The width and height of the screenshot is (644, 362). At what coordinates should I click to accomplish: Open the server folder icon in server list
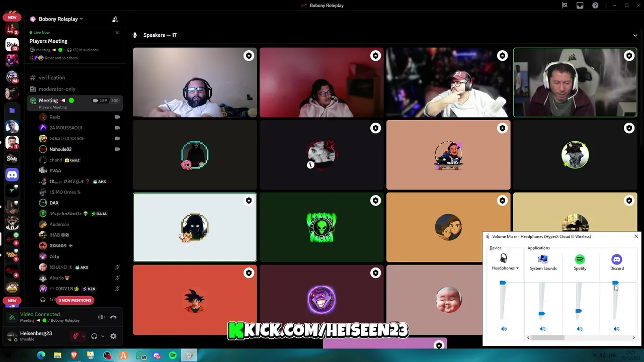(x=12, y=110)
